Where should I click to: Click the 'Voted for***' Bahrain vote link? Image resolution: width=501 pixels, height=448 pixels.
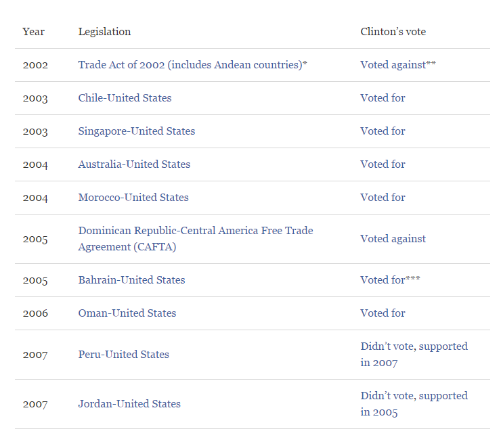click(391, 280)
